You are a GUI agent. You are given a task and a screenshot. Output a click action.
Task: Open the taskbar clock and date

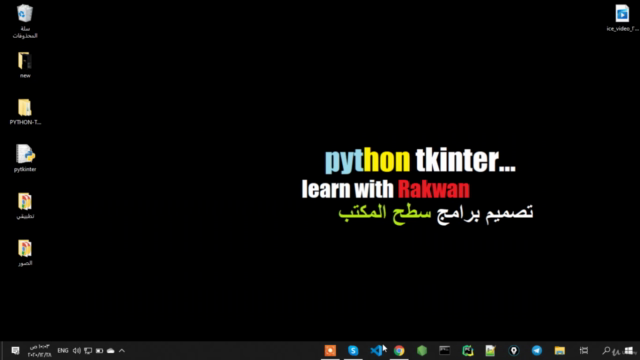point(40,351)
